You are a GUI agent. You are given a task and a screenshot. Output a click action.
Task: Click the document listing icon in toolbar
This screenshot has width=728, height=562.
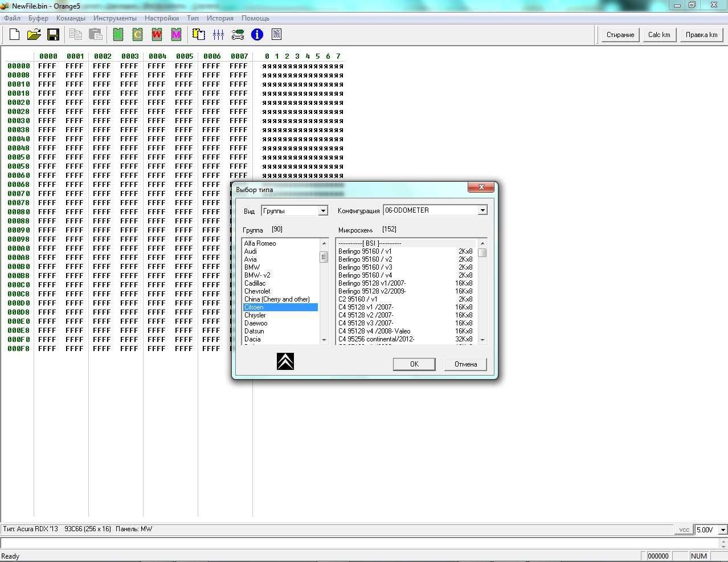276,35
